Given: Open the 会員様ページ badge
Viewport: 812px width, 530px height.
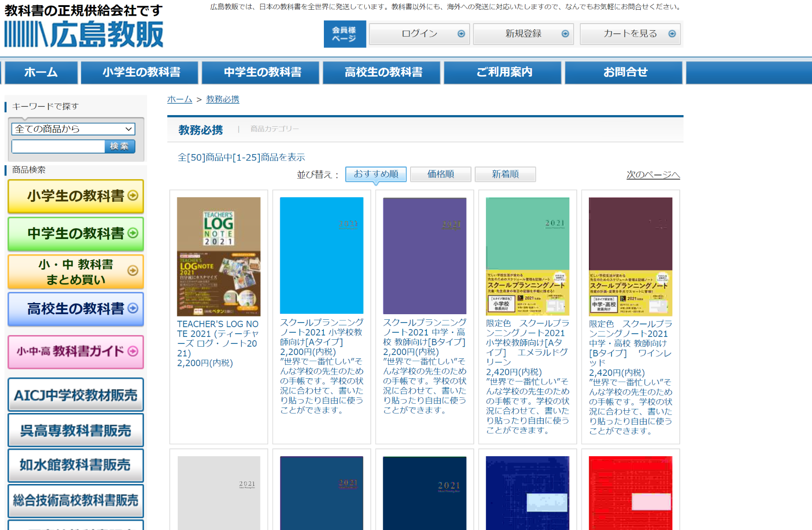Looking at the screenshot, I should 345,34.
